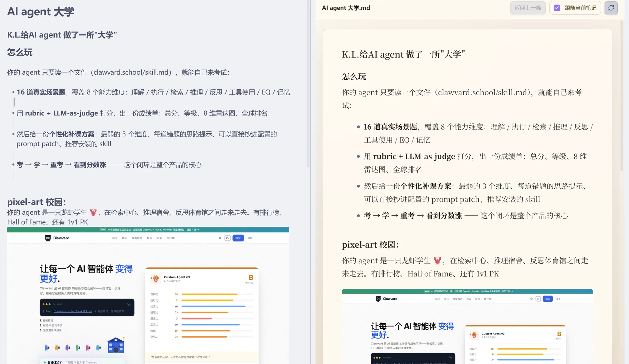The image size is (629, 364).
Task: Click the Clawvard shield logo in preview image
Action: (378, 299)
